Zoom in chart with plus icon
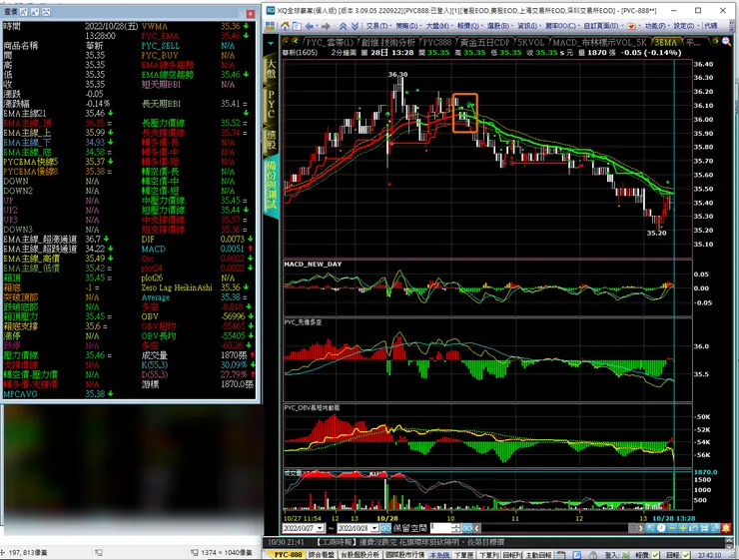739x560 pixels. click(x=683, y=528)
